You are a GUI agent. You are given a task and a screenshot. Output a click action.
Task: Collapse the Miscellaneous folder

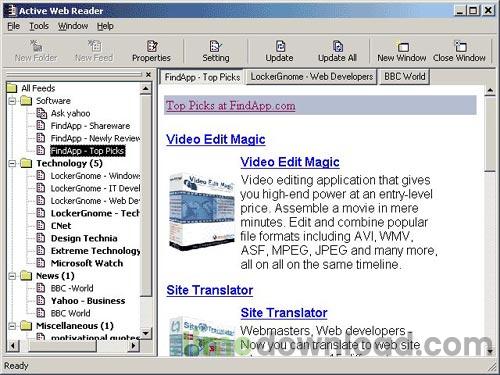[x=12, y=326]
